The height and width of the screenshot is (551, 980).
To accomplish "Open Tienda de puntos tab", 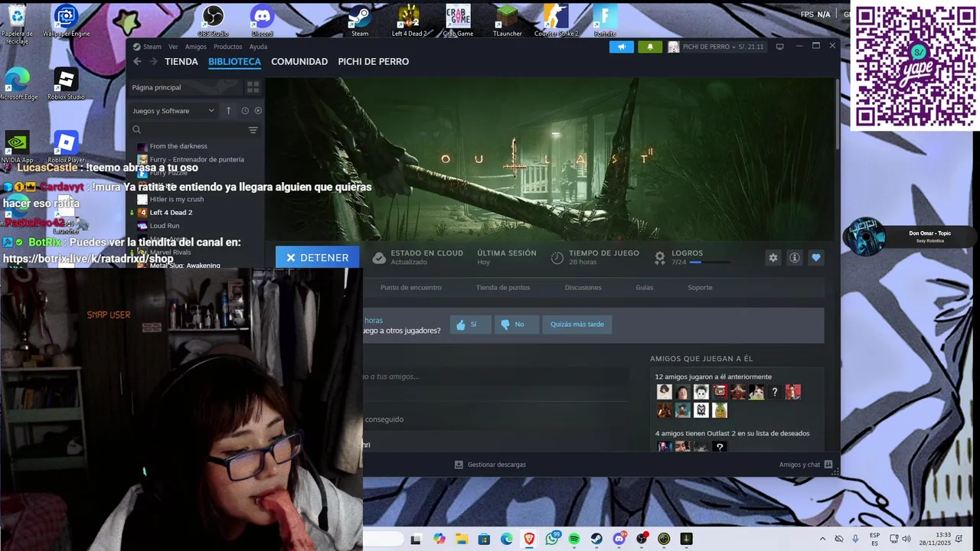I will coord(503,288).
